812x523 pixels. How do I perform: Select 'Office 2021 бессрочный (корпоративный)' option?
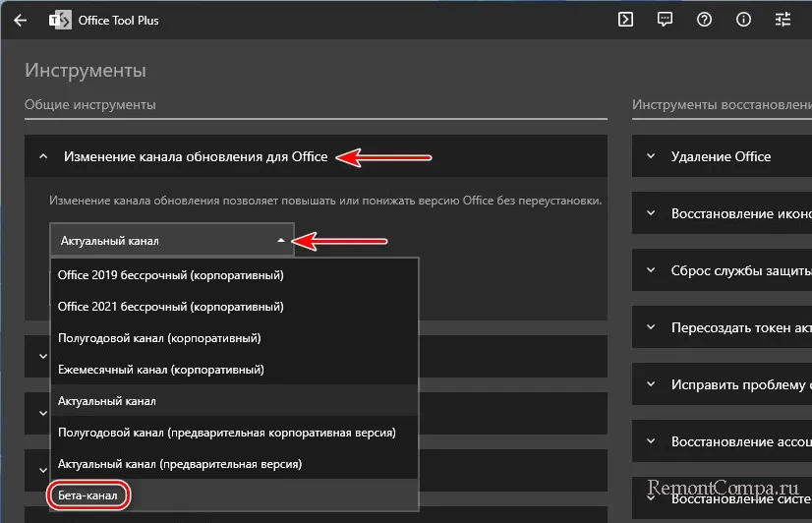click(171, 307)
